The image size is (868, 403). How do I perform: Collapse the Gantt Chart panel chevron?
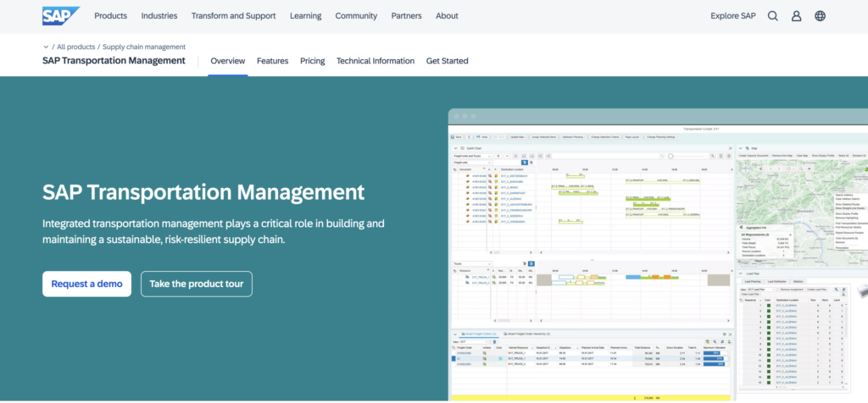(455, 148)
